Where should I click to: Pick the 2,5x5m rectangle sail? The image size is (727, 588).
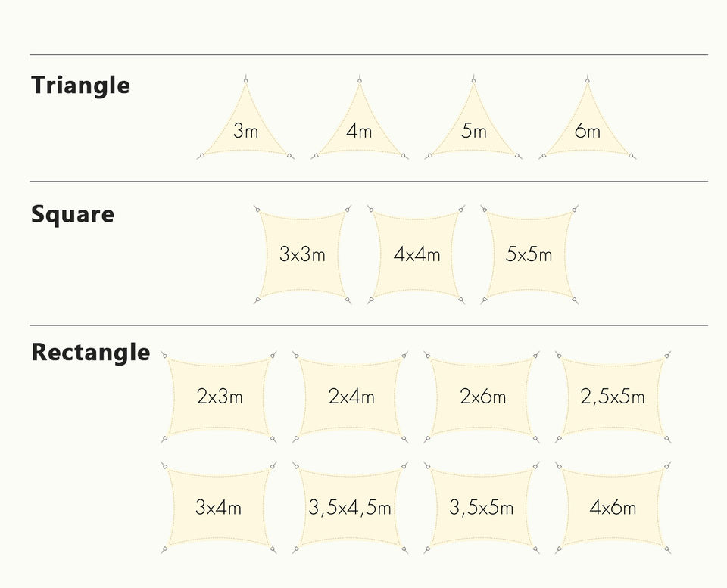(x=613, y=397)
